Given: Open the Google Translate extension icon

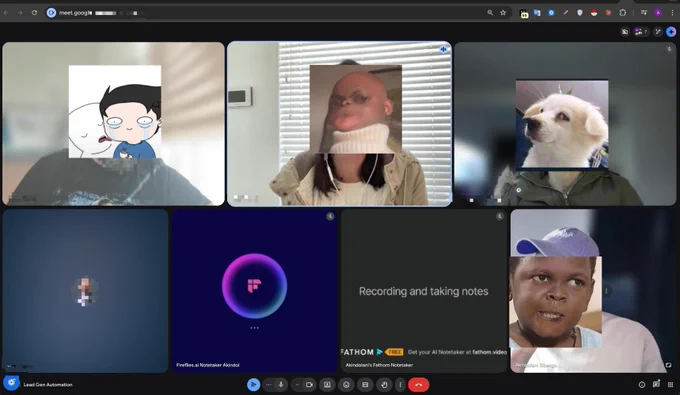Looking at the screenshot, I should point(537,13).
